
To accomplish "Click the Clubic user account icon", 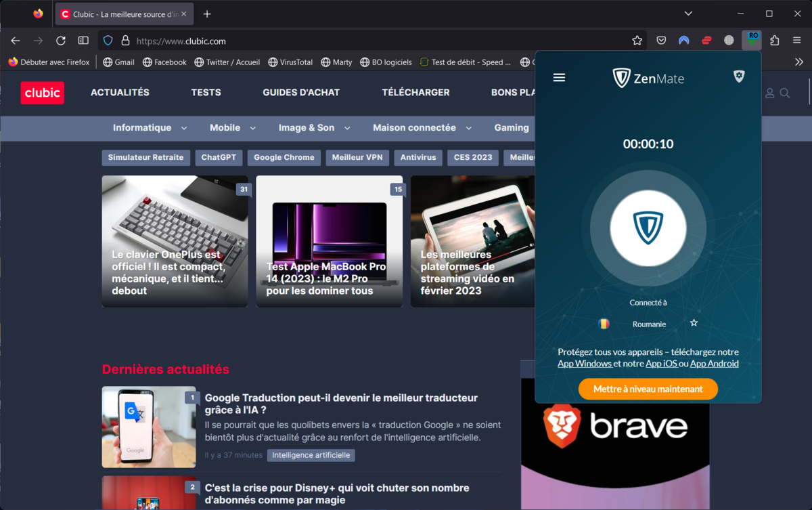I will [x=769, y=93].
